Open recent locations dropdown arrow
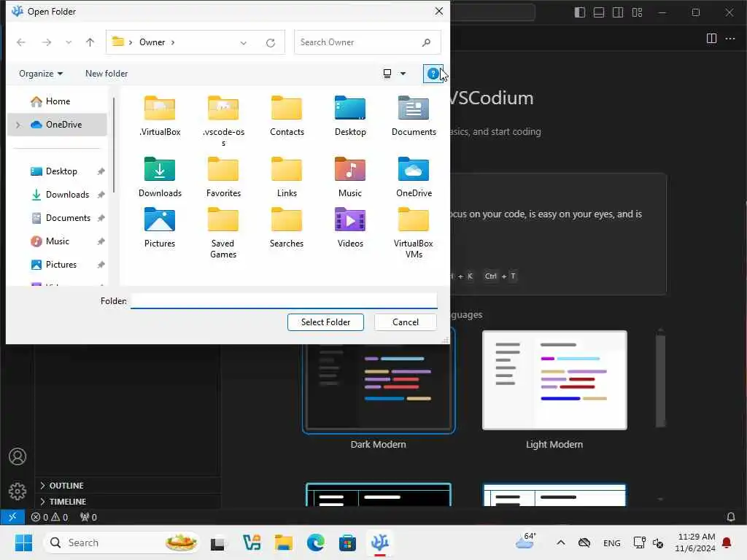747x560 pixels. pos(69,42)
